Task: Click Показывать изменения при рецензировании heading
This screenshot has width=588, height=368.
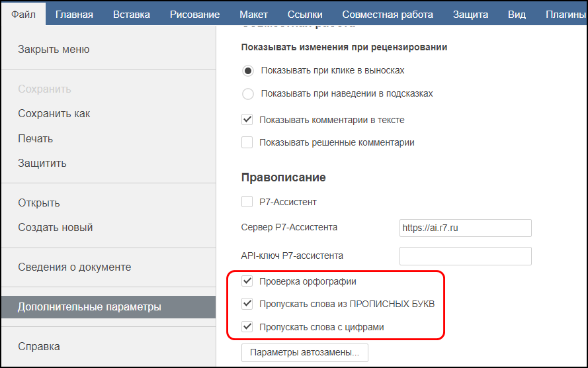Action: tap(344, 47)
